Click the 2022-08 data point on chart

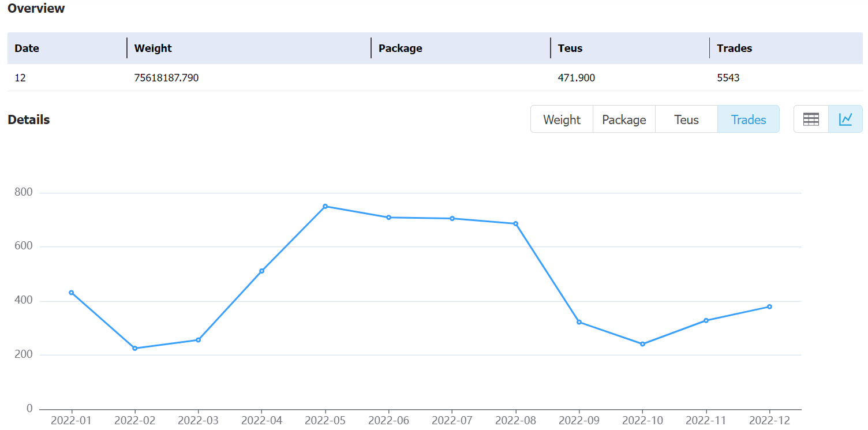point(515,223)
